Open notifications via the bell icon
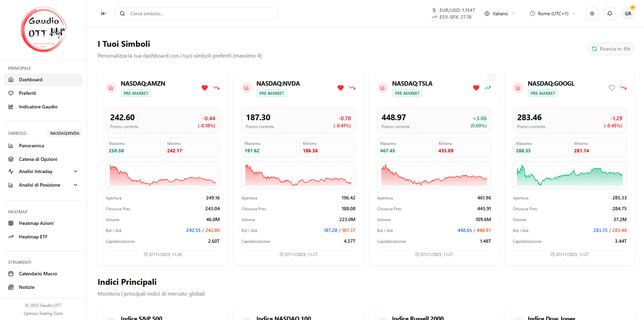Image resolution: width=644 pixels, height=320 pixels. pos(609,13)
